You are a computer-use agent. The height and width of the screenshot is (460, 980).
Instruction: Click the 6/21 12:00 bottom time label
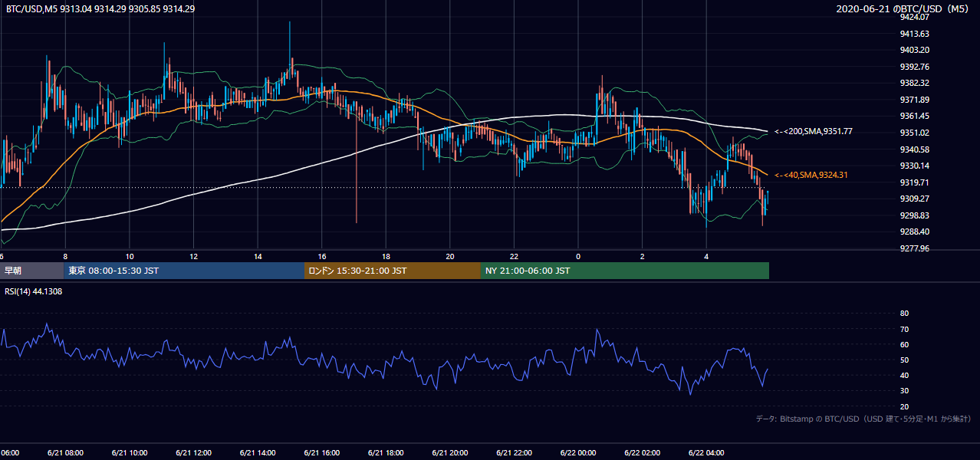click(x=193, y=453)
